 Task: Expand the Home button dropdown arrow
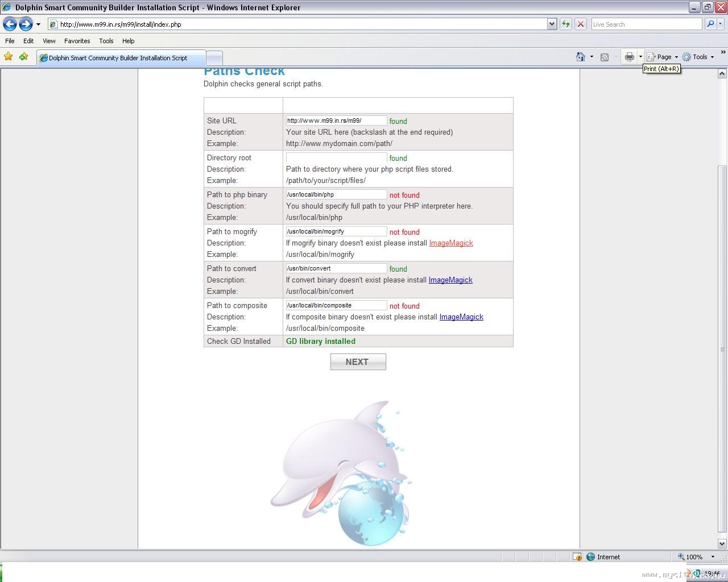(x=591, y=57)
